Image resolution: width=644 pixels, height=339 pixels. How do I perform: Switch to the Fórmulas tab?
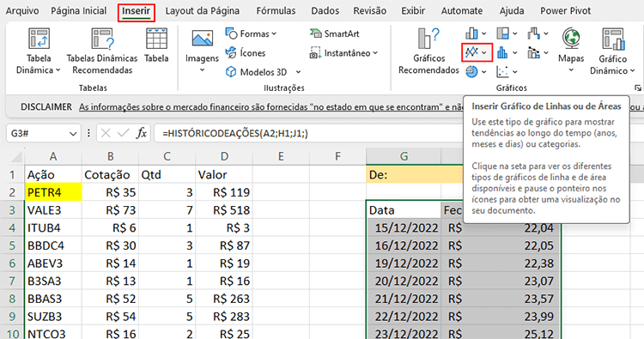276,11
